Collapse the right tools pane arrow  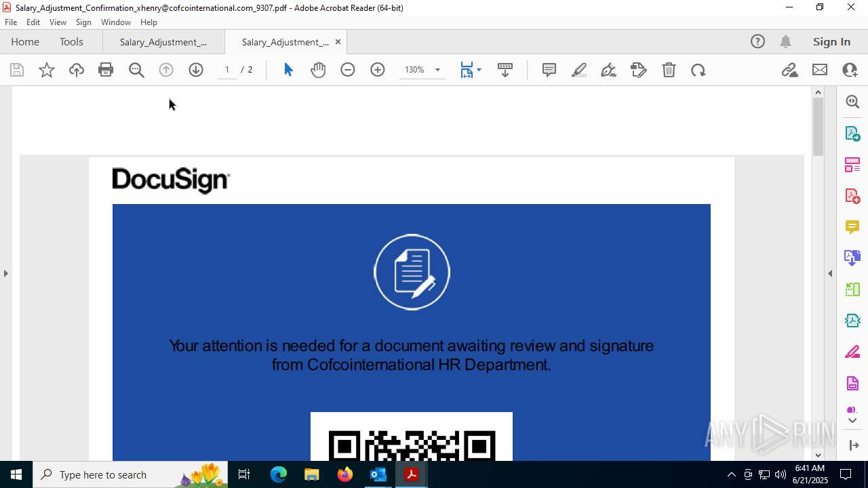830,274
